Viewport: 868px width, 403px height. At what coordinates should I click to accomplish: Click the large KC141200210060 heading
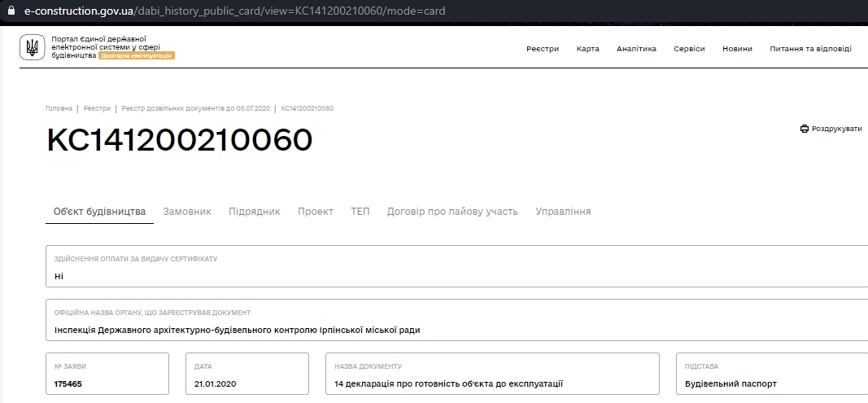point(179,140)
